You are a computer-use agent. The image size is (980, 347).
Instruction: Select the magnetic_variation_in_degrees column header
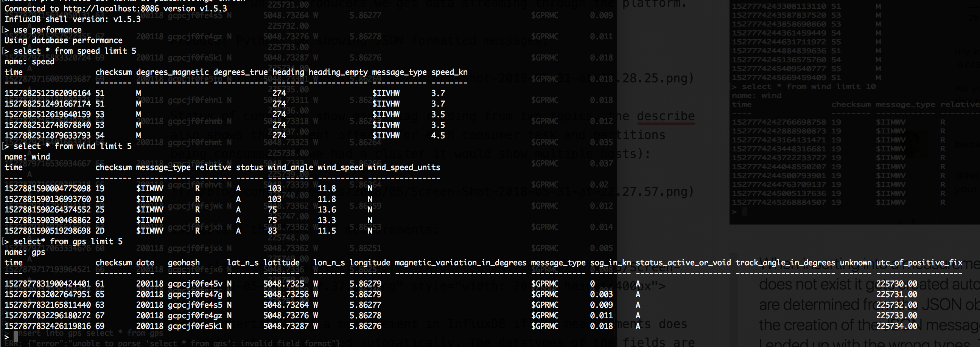click(x=461, y=263)
